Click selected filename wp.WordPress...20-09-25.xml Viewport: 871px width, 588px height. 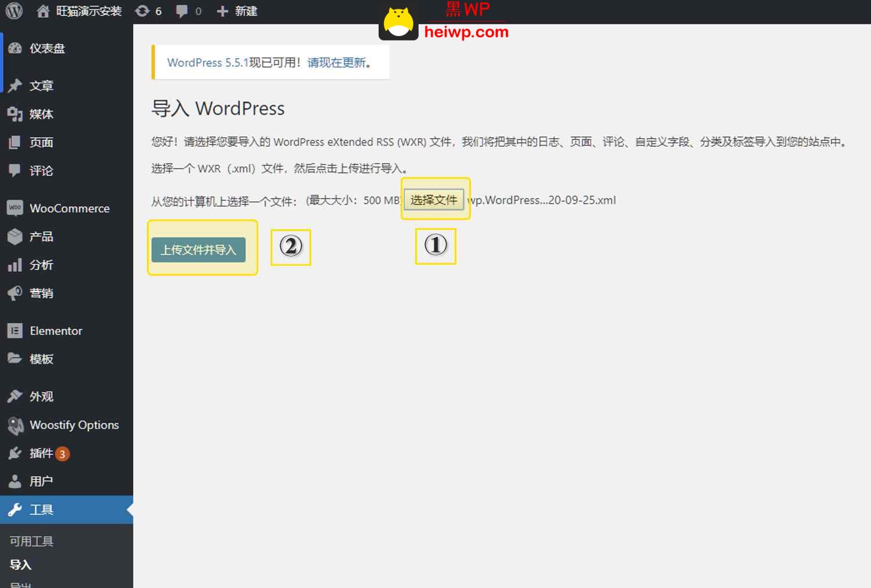click(542, 200)
